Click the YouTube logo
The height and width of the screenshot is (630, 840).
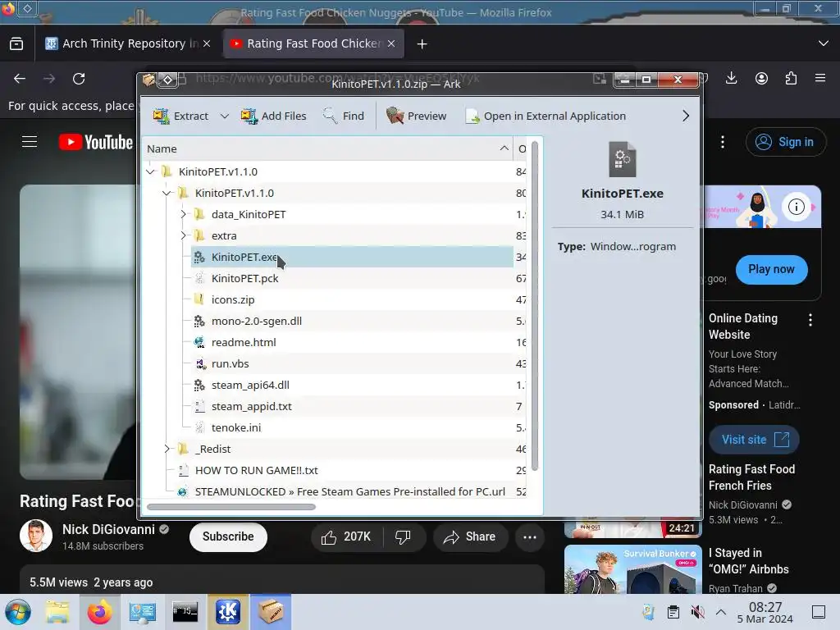click(95, 142)
